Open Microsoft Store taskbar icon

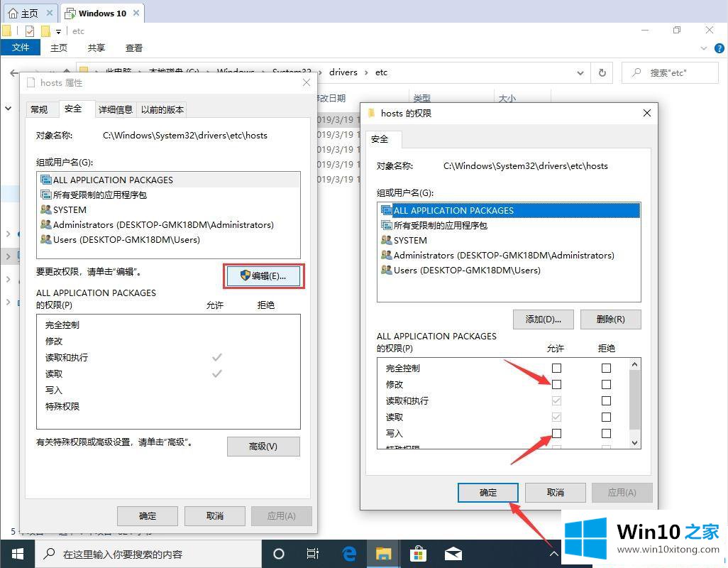pyautogui.click(x=418, y=554)
